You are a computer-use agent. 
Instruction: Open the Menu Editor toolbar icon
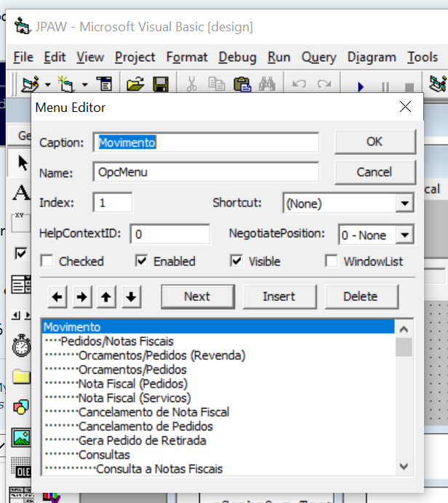coord(104,84)
